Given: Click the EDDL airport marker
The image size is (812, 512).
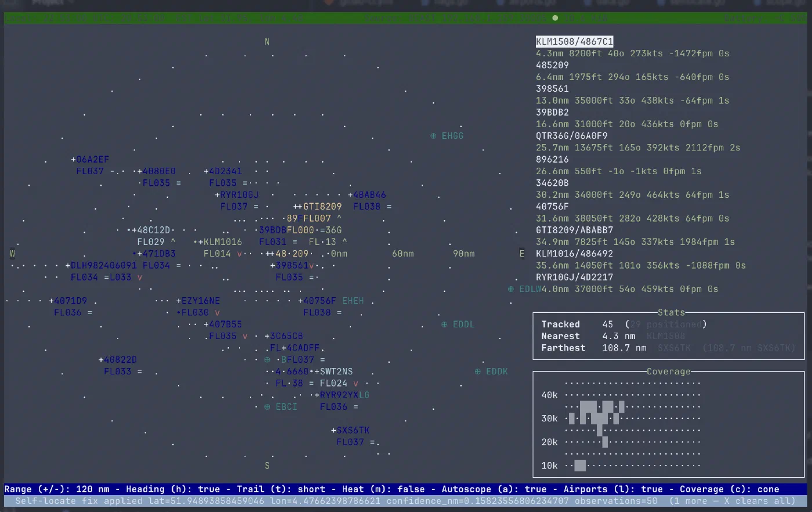Looking at the screenshot, I should pos(458,324).
